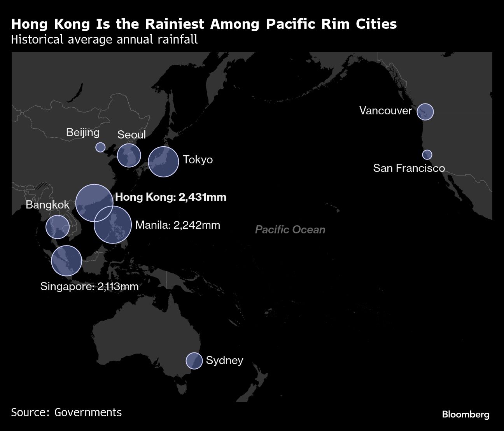Select the 'Beijing' text label

tap(83, 132)
